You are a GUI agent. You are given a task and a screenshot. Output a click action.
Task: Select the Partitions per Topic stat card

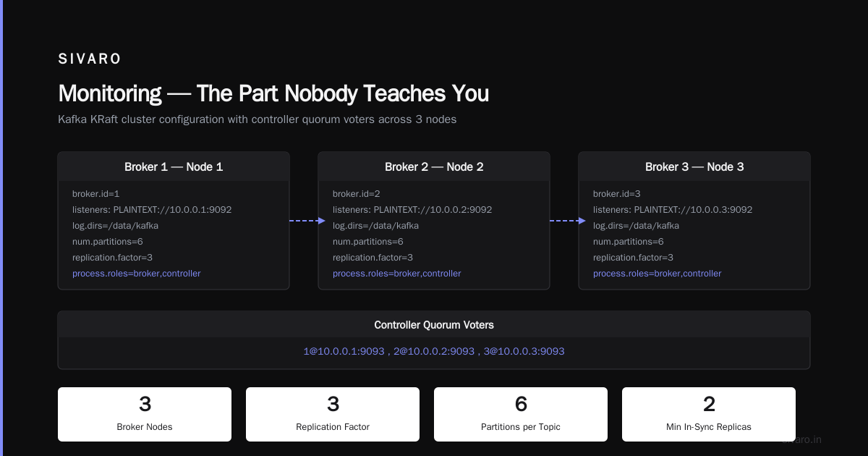pos(521,414)
